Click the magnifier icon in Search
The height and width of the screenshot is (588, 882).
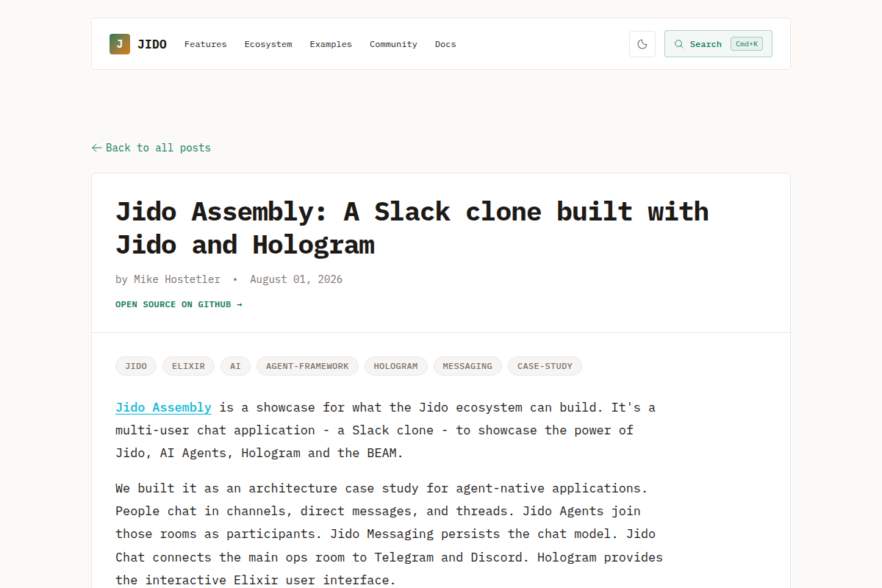679,44
